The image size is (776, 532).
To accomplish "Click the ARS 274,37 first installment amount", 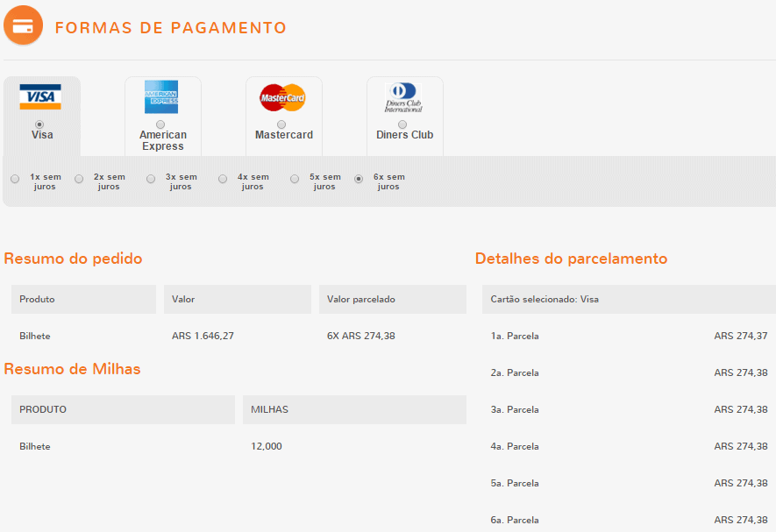I will coord(741,336).
